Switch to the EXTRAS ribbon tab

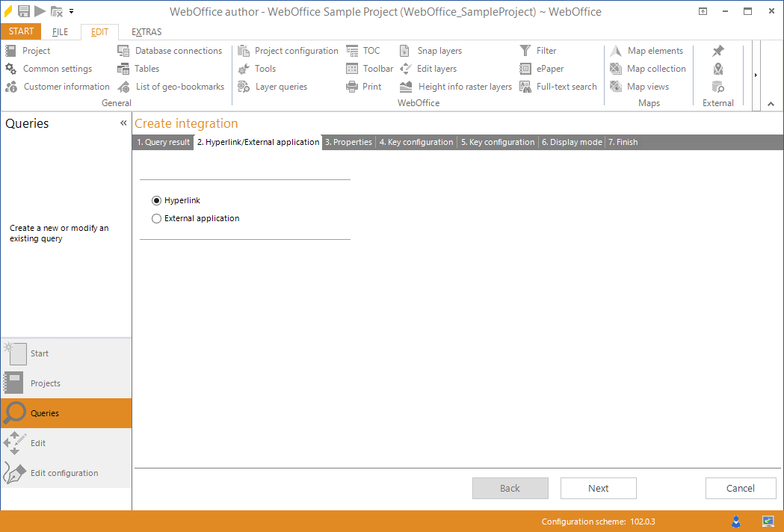(x=146, y=31)
